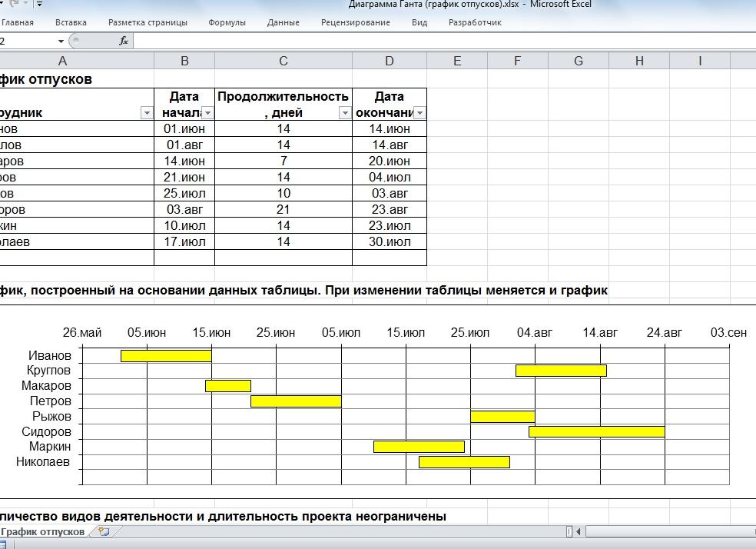Viewport: 756px width, 549px height.
Task: Click the Иванов category label on chart
Action: [x=50, y=355]
